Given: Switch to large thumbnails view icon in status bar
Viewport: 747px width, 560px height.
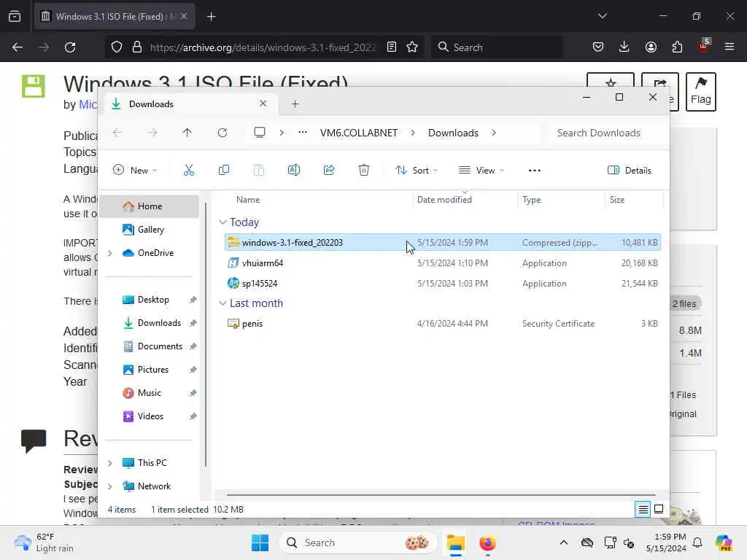Looking at the screenshot, I should [x=659, y=510].
